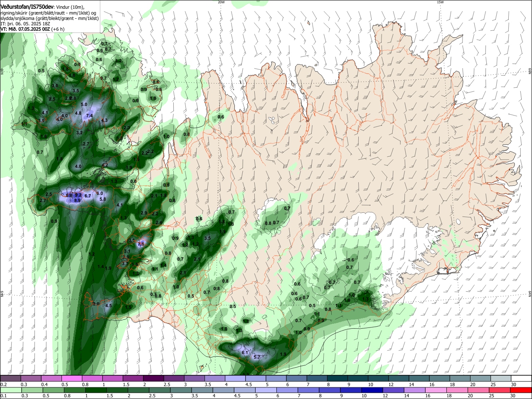This screenshot has height=399, width=532.
Task: Click the 6.0 precipitation value
Action: 100,193
